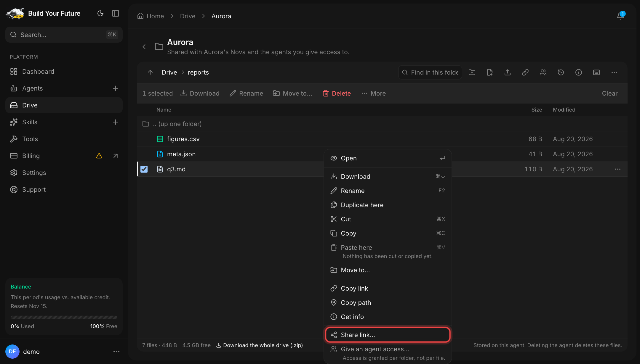The image size is (640, 364).
Task: Click the back chevron beside Aurora
Action: 144,47
